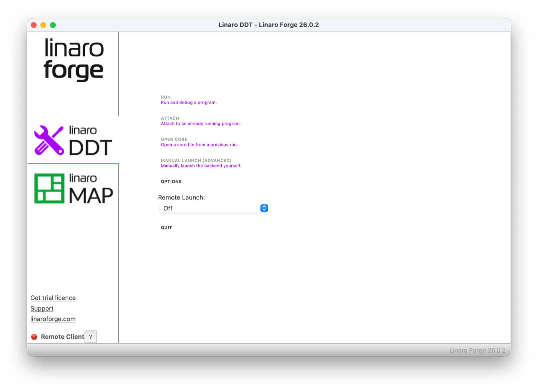Click the Linaro Forge 26.0.2 status text

coord(477,351)
